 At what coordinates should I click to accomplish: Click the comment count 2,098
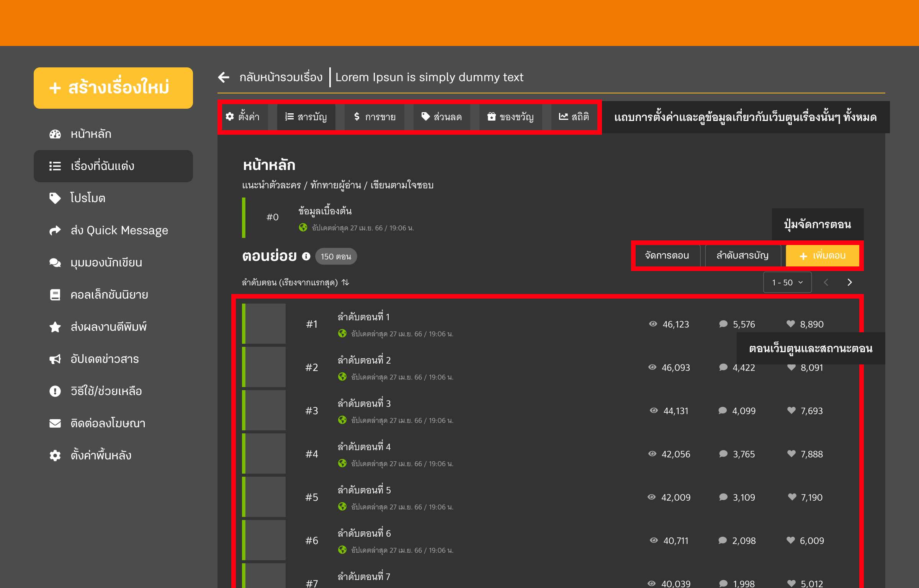tap(744, 541)
